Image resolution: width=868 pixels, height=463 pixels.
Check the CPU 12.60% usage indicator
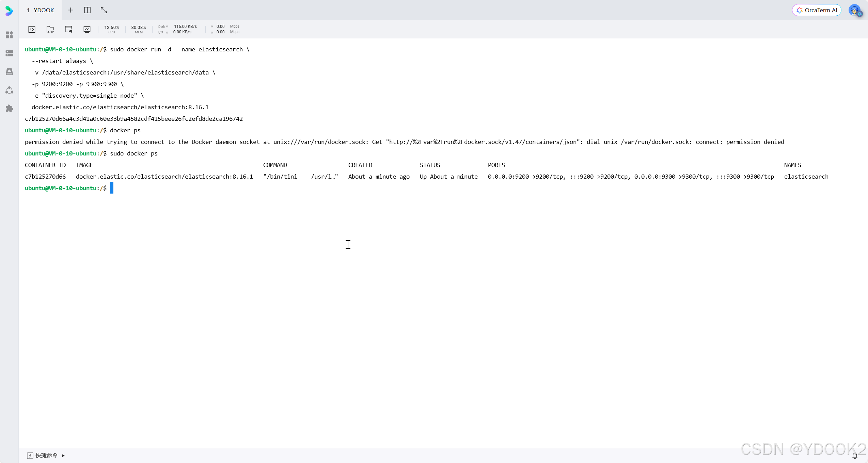[x=111, y=30]
